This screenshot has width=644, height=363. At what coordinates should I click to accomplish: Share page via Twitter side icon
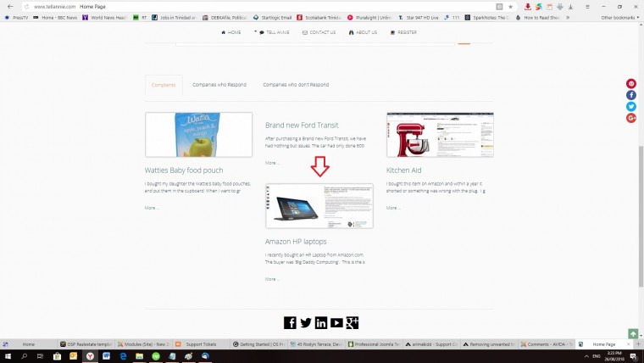click(631, 107)
